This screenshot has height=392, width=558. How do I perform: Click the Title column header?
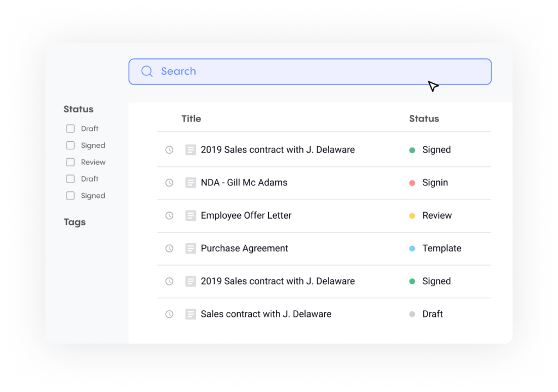click(191, 118)
